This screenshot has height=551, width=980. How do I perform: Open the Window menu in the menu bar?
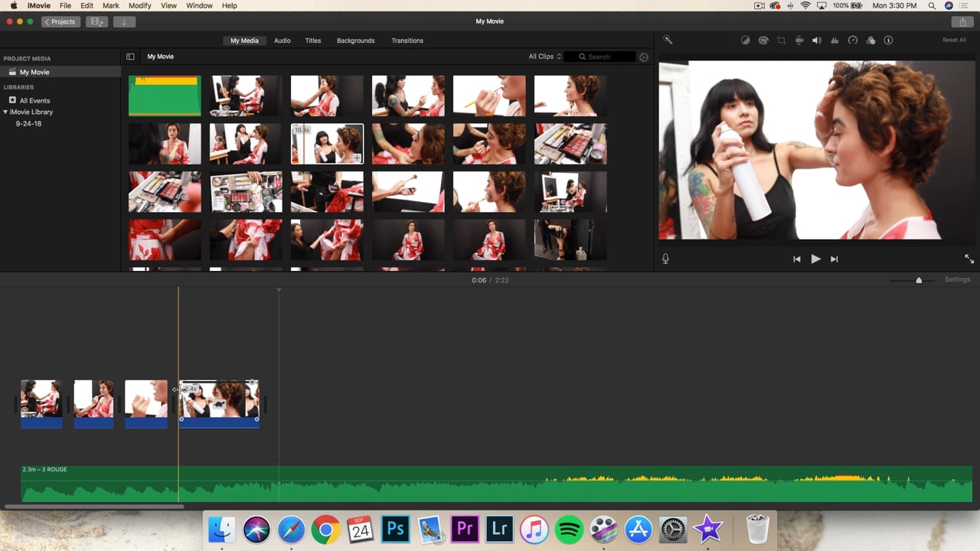tap(200, 5)
